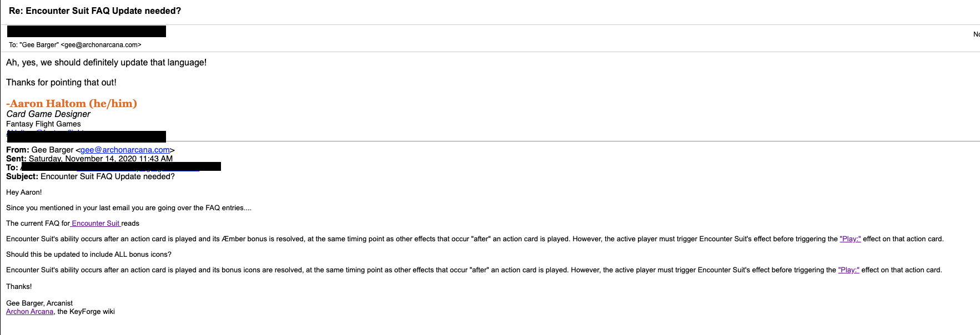Click the "Play:" link in second FAQ paragraph
This screenshot has width=980, height=335.
point(848,270)
